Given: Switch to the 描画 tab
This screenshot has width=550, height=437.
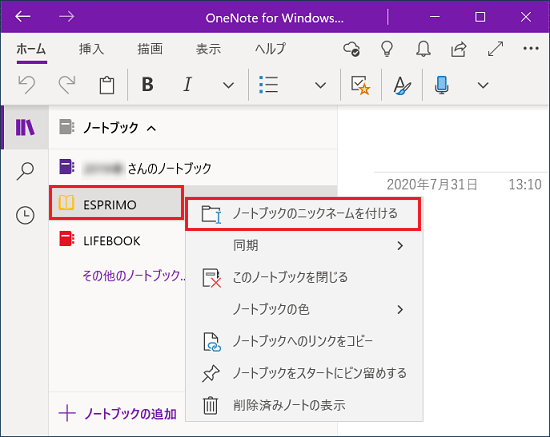Looking at the screenshot, I should (150, 49).
